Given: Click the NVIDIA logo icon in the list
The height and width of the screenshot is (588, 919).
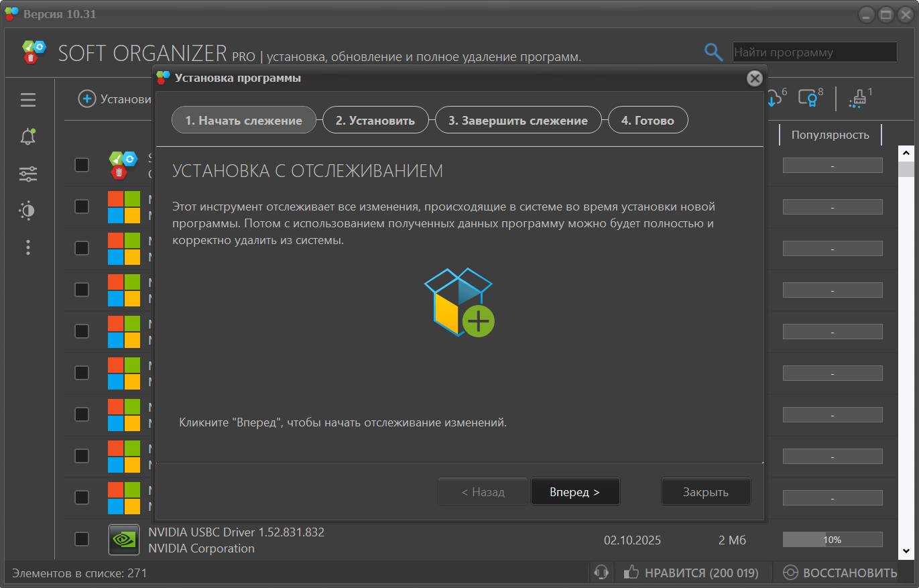Looking at the screenshot, I should (x=124, y=540).
